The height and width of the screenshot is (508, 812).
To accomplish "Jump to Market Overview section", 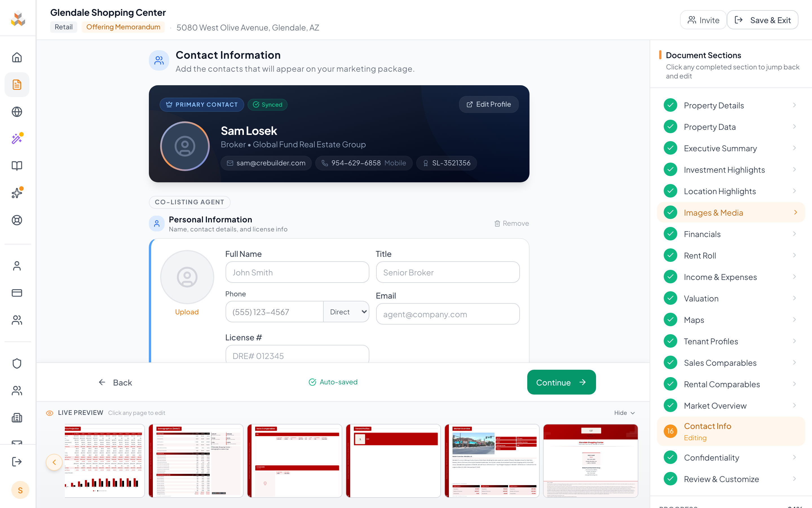I will click(x=731, y=406).
